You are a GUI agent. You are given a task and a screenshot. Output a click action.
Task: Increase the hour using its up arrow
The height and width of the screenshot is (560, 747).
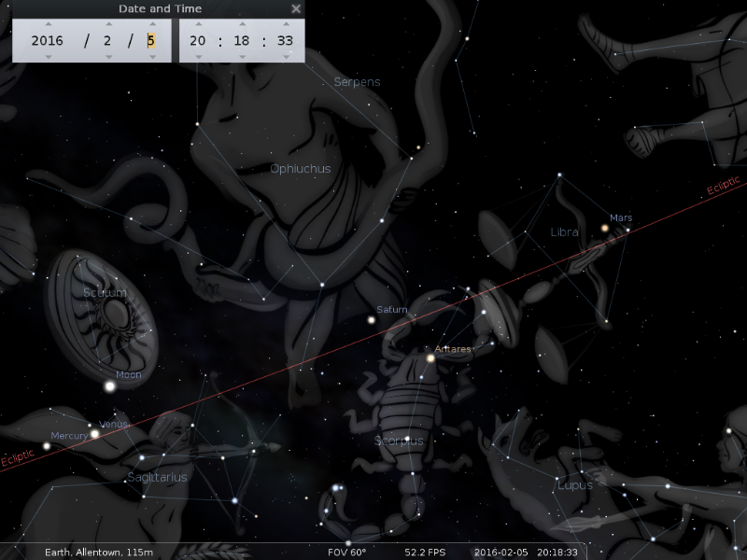[x=199, y=23]
